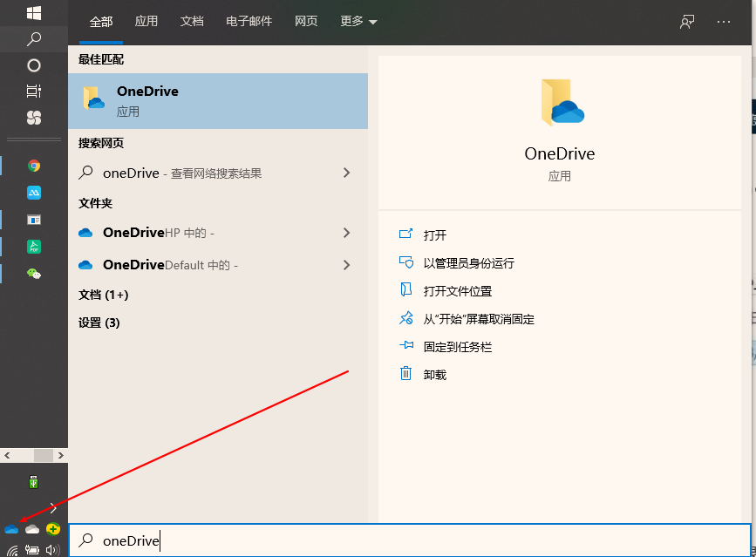The width and height of the screenshot is (756, 557).
Task: Click the USB safely-remove-hardware tray icon
Action: pos(33,481)
